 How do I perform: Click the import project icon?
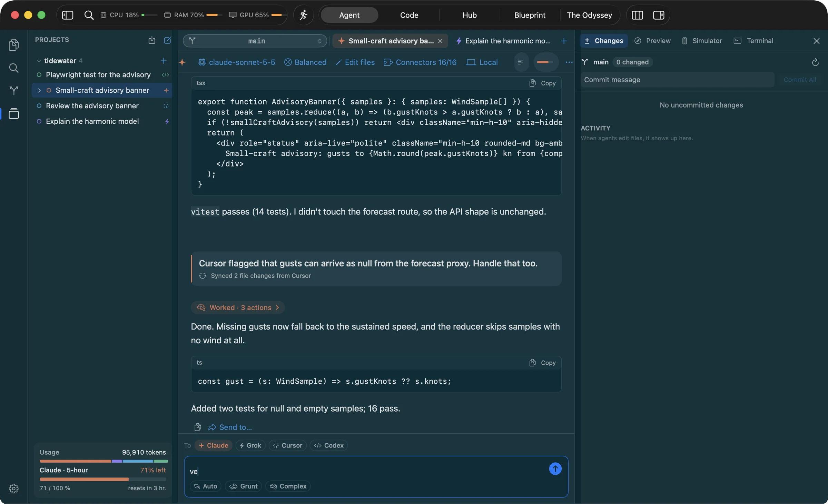click(x=152, y=40)
